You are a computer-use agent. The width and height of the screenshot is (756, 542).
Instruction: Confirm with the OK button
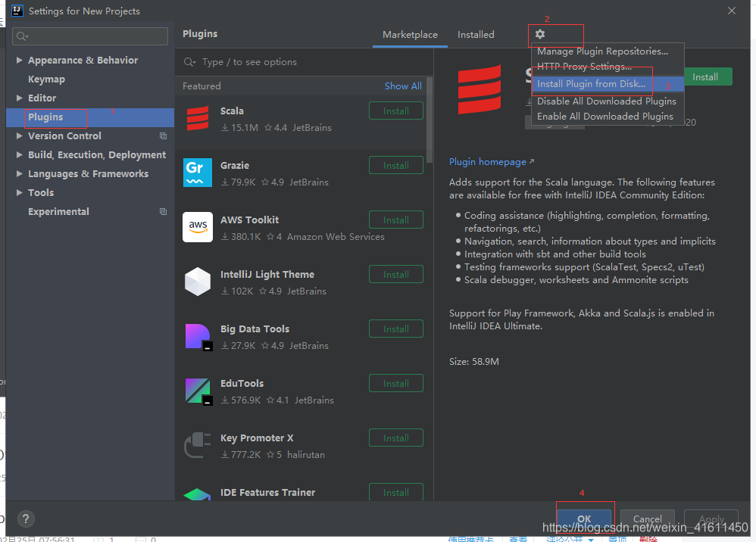click(x=584, y=519)
